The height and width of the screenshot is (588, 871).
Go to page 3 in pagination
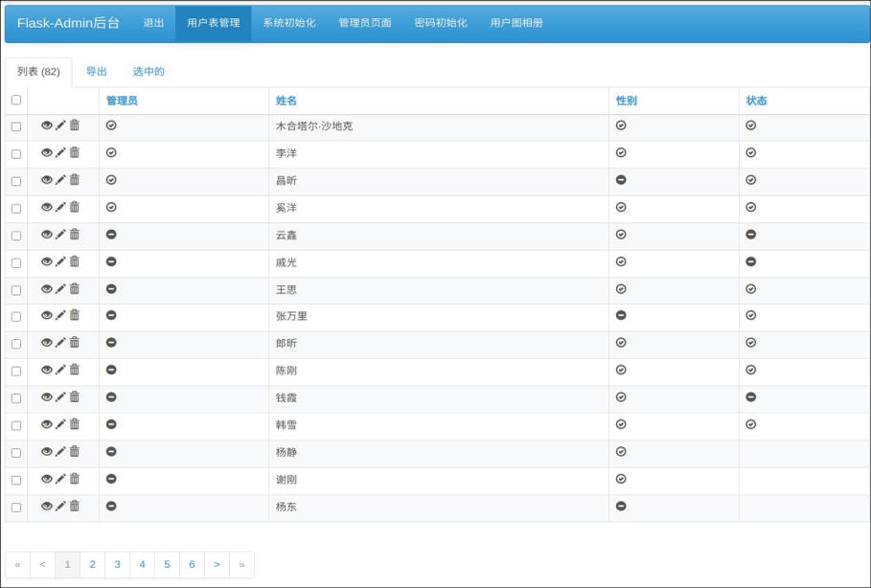117,564
